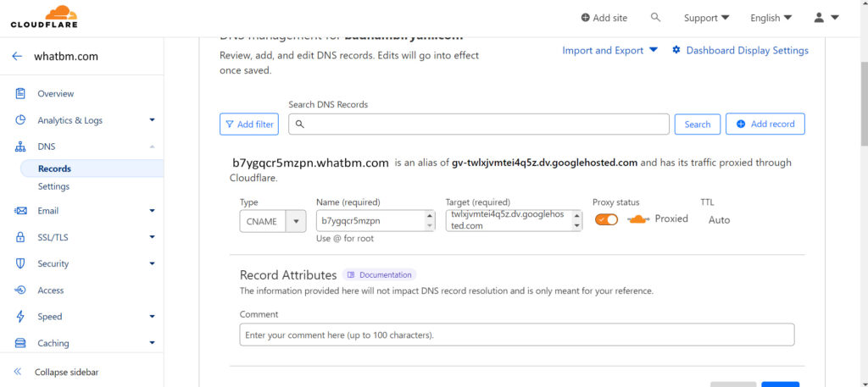Screen dimensions: 868x387
Task: Click the Overview clipboard icon
Action: coord(20,93)
